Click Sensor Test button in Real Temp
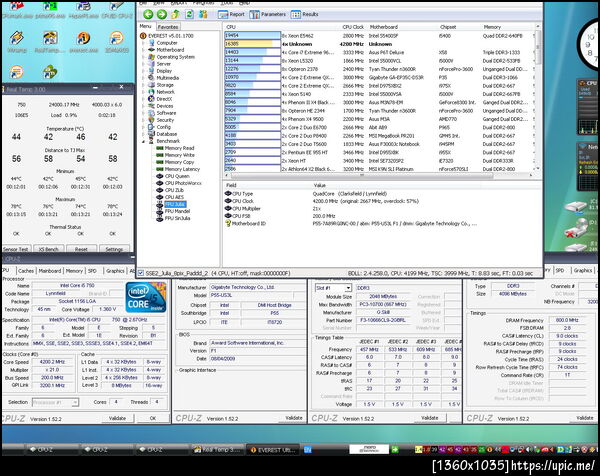The width and height of the screenshot is (600, 476). (x=16, y=249)
